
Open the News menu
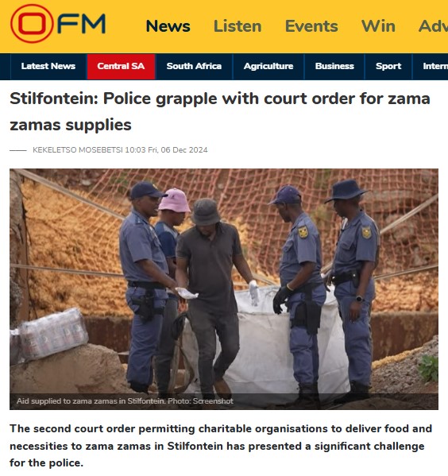(168, 26)
